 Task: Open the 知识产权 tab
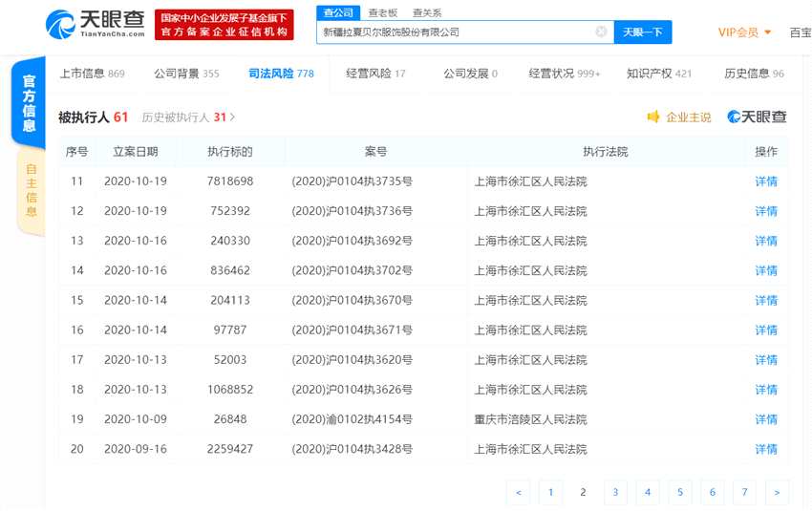659,74
